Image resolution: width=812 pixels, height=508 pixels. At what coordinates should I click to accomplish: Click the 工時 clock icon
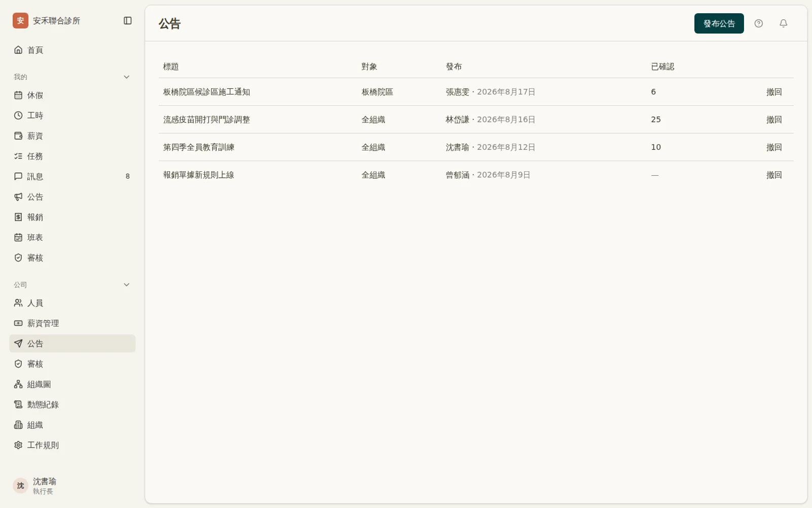click(18, 115)
